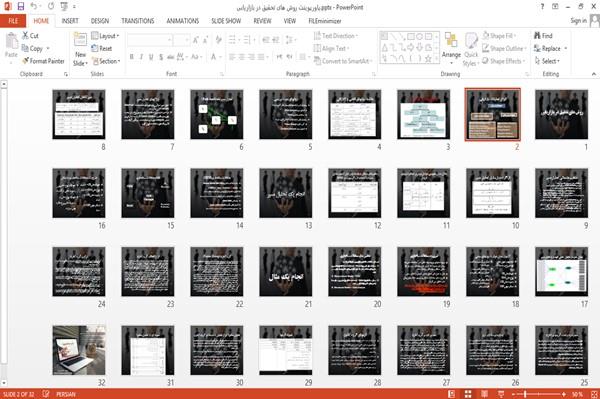Open the Select dropdown in Editing
Viewport: 600px width, 399px height.
click(547, 61)
